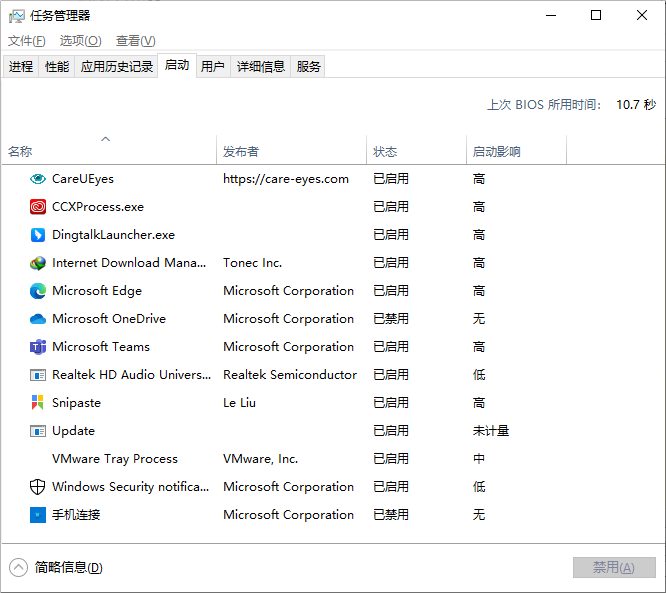This screenshot has width=666, height=593.
Task: Click the 简略信息(D) link text
Action: (68, 568)
